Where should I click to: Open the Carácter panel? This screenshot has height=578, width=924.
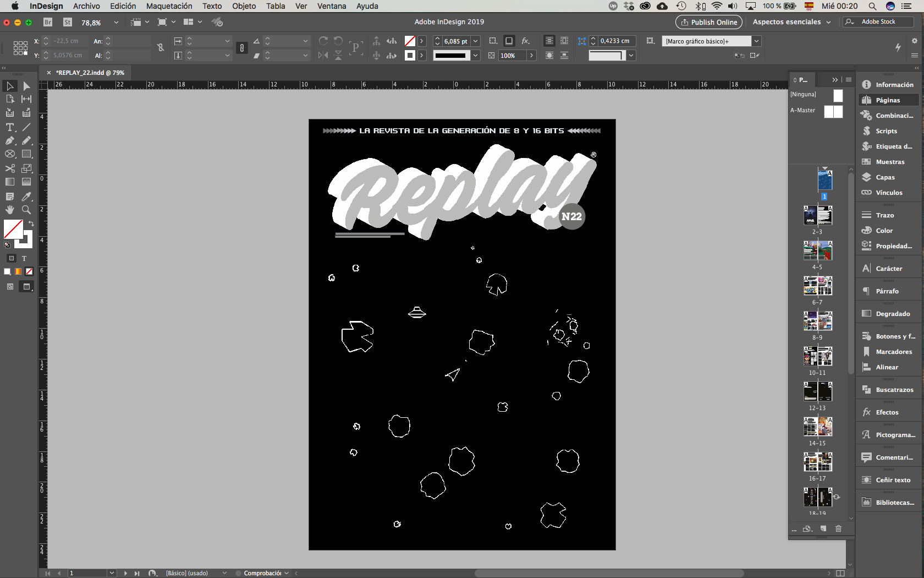coord(889,269)
